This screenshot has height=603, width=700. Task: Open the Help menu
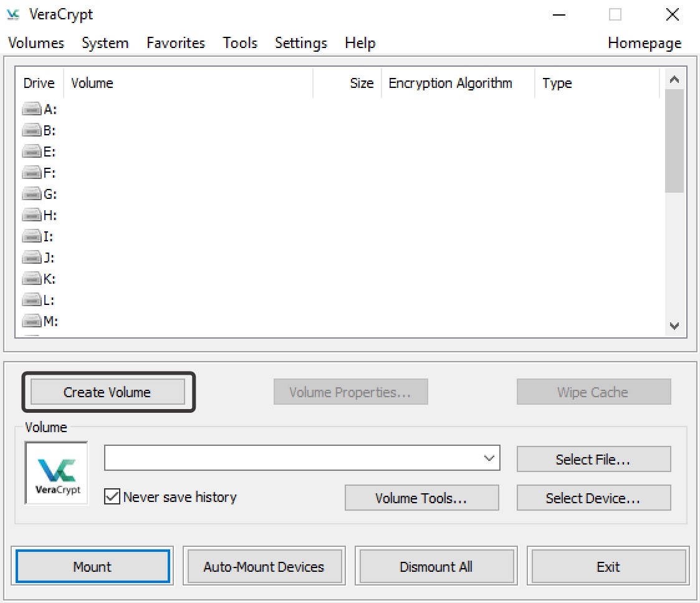click(x=360, y=43)
